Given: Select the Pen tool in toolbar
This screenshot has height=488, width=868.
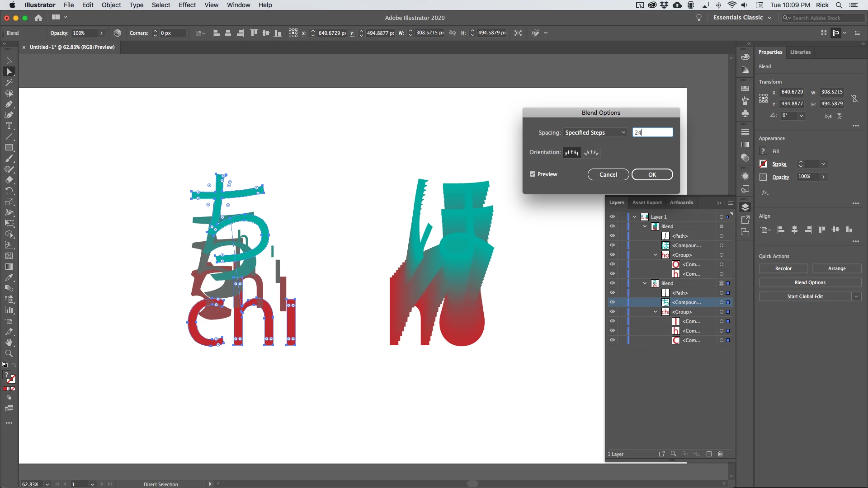Looking at the screenshot, I should [x=9, y=104].
